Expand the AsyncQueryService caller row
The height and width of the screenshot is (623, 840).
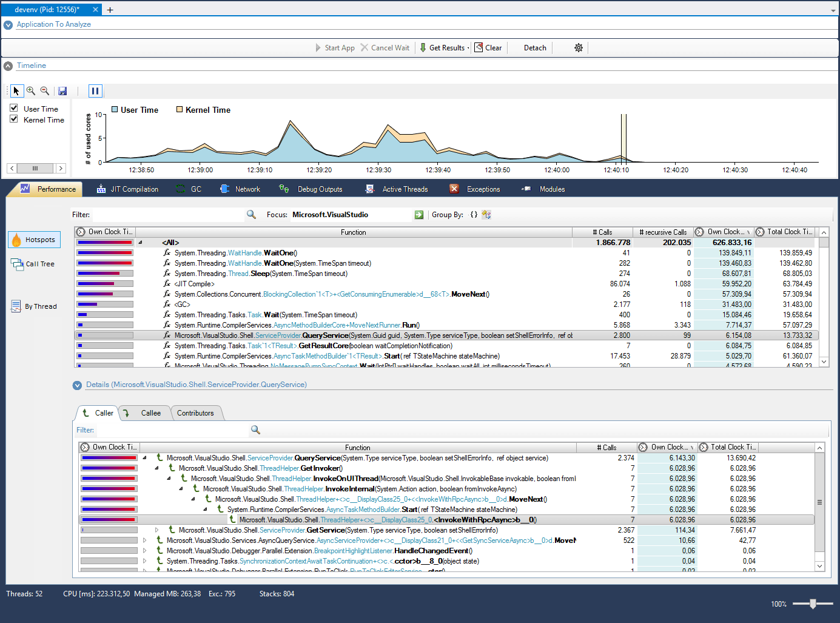(x=144, y=540)
